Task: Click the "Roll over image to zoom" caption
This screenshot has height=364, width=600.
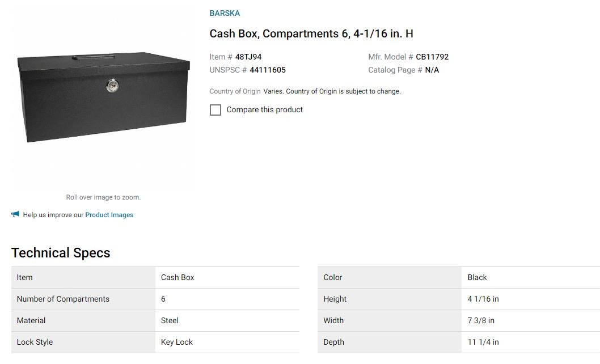Action: (103, 197)
